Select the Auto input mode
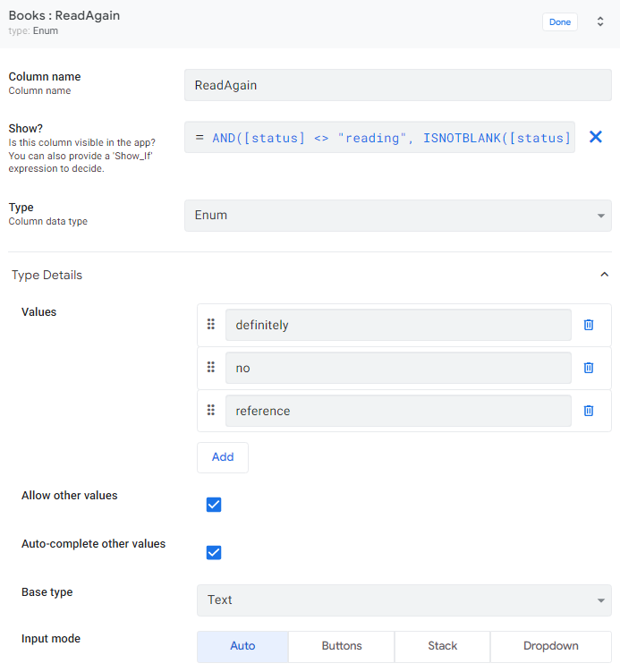This screenshot has height=672, width=620. pyautogui.click(x=242, y=646)
